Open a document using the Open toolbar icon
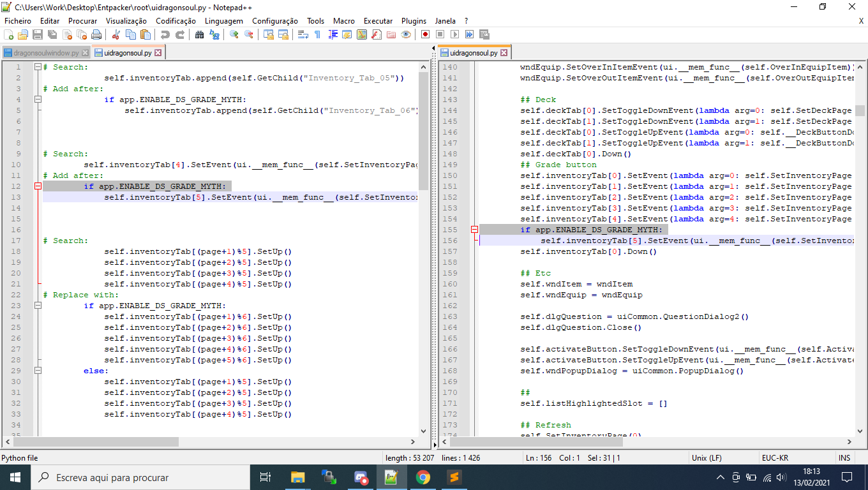Screen dimensions: 868x490 pos(23,35)
